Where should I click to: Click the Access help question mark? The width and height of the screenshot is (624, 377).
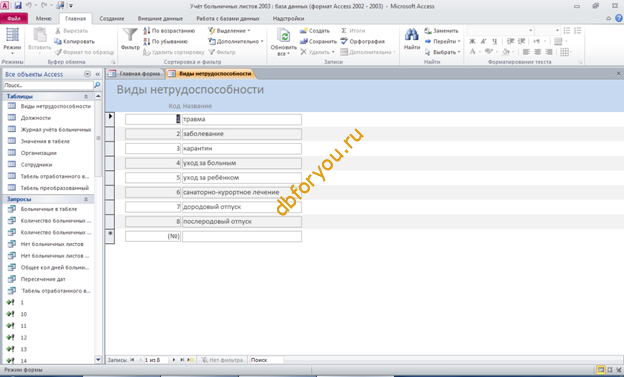(618, 18)
